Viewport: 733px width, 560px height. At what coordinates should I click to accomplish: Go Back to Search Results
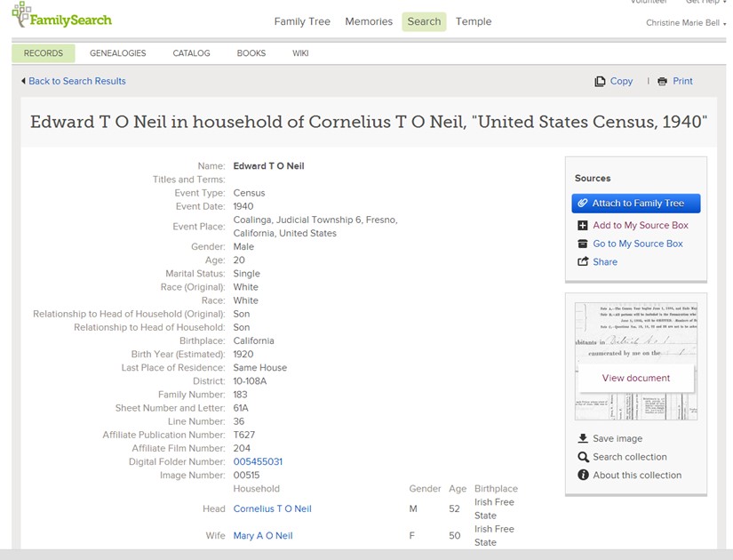click(77, 81)
